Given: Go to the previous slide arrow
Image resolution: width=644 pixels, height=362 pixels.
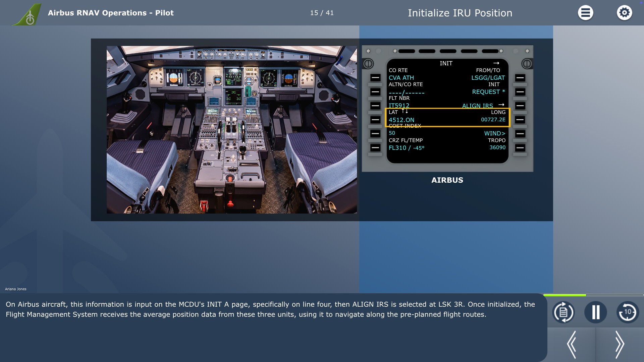Looking at the screenshot, I should pos(572,345).
